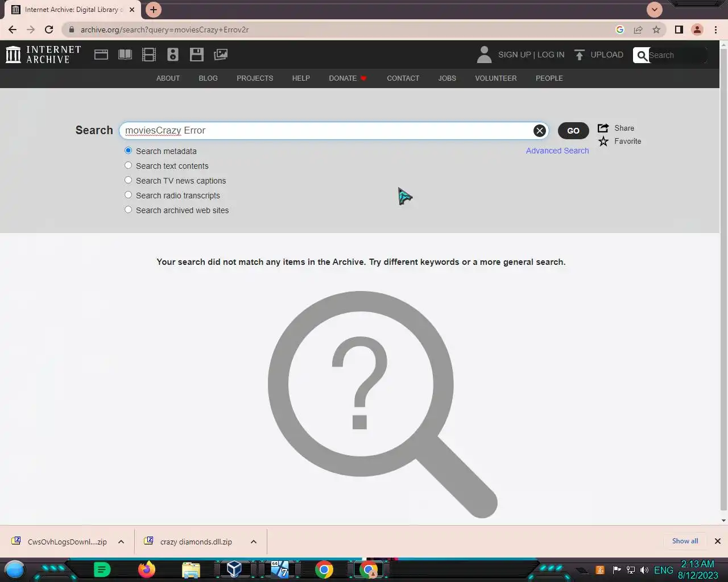Click the volume speaker tray icon
The width and height of the screenshot is (728, 582).
click(x=644, y=569)
